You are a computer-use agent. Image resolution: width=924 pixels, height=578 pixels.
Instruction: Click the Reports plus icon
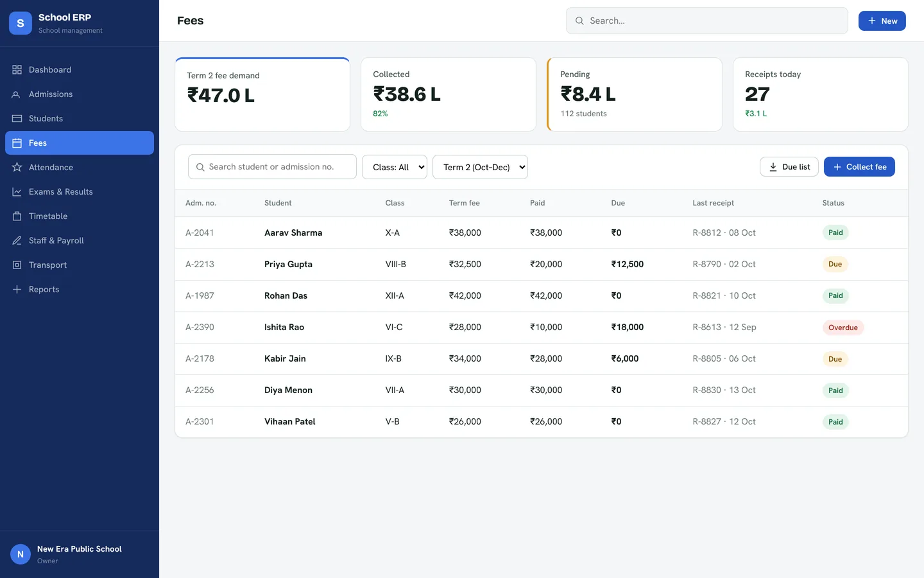tap(17, 289)
